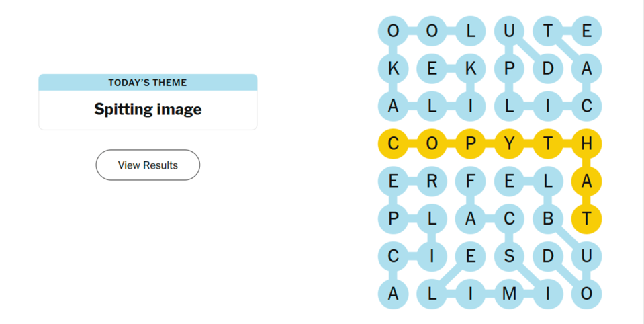Select the letter R tile
Image resolution: width=644 pixels, height=324 pixels.
tap(432, 181)
